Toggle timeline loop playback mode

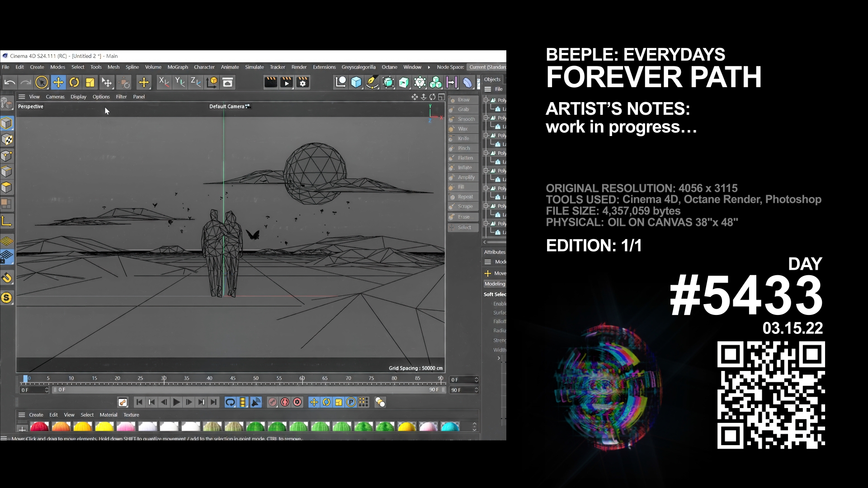tap(230, 402)
